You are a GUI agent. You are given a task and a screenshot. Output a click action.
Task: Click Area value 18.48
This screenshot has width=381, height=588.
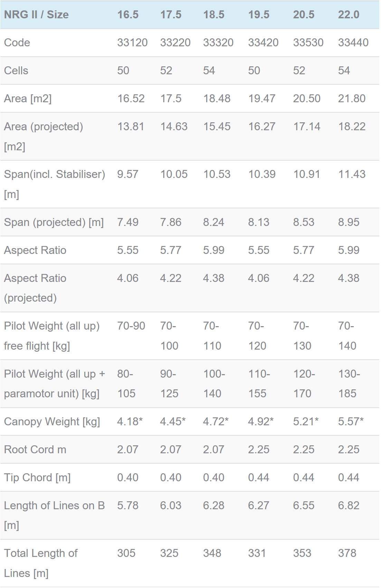pyautogui.click(x=217, y=98)
